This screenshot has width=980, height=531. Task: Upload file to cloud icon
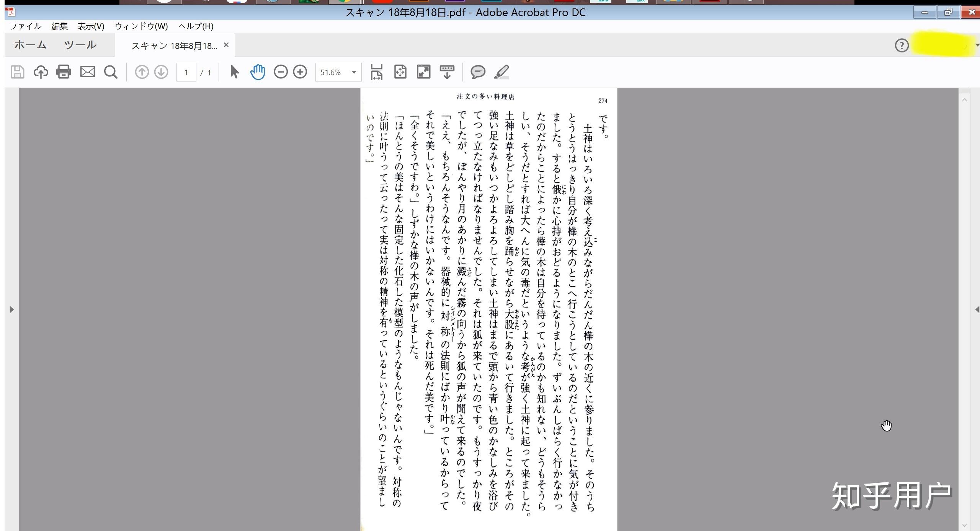click(41, 72)
